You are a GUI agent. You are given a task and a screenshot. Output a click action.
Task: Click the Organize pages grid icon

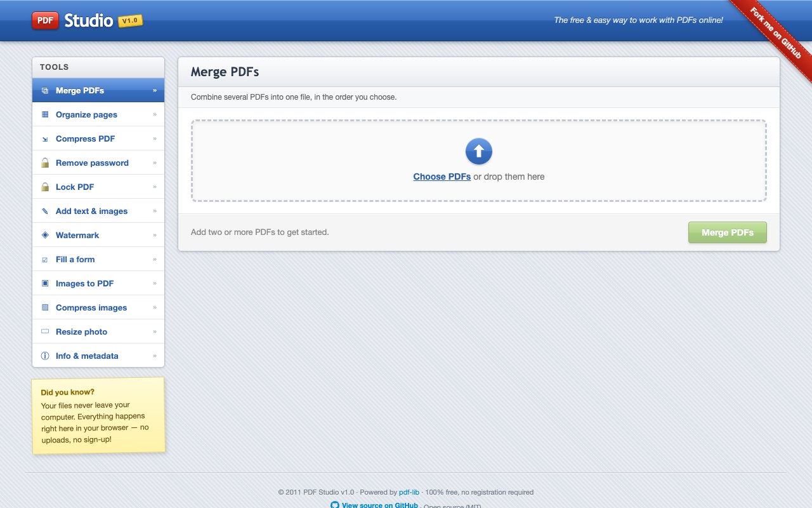point(45,115)
